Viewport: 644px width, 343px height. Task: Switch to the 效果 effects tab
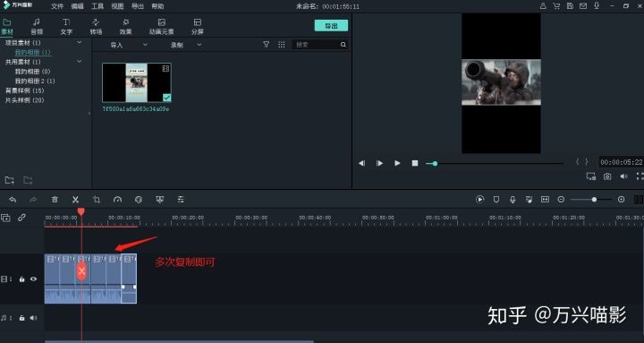[126, 27]
